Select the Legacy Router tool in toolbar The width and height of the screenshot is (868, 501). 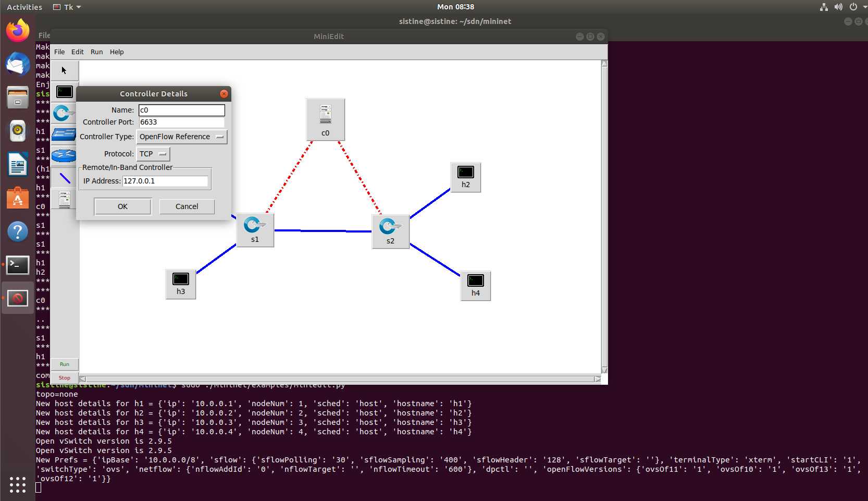(64, 156)
